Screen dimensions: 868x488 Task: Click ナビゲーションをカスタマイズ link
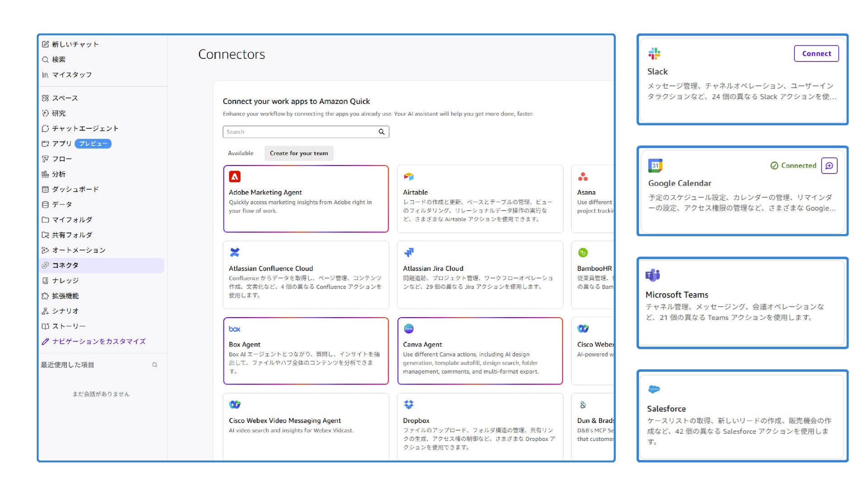pos(99,342)
